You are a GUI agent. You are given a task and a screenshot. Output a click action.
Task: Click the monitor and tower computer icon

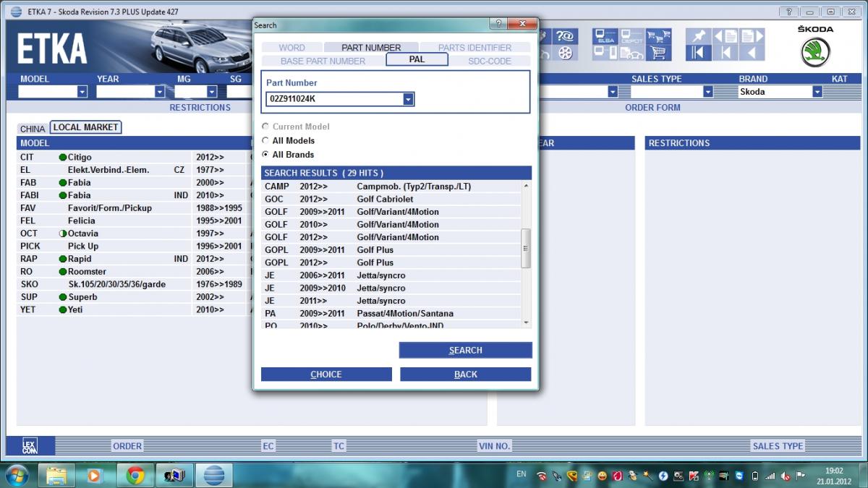pyautogui.click(x=606, y=53)
